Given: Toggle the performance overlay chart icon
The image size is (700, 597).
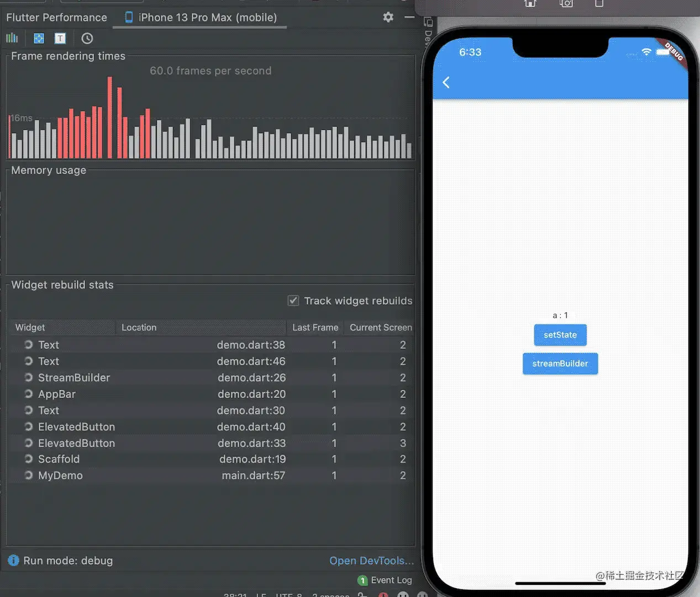Looking at the screenshot, I should [x=12, y=38].
